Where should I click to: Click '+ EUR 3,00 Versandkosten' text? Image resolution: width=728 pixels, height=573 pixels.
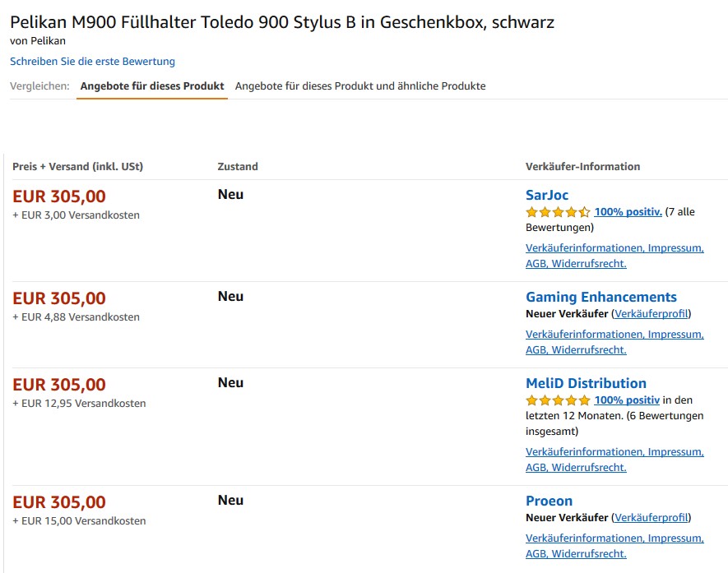pos(77,215)
